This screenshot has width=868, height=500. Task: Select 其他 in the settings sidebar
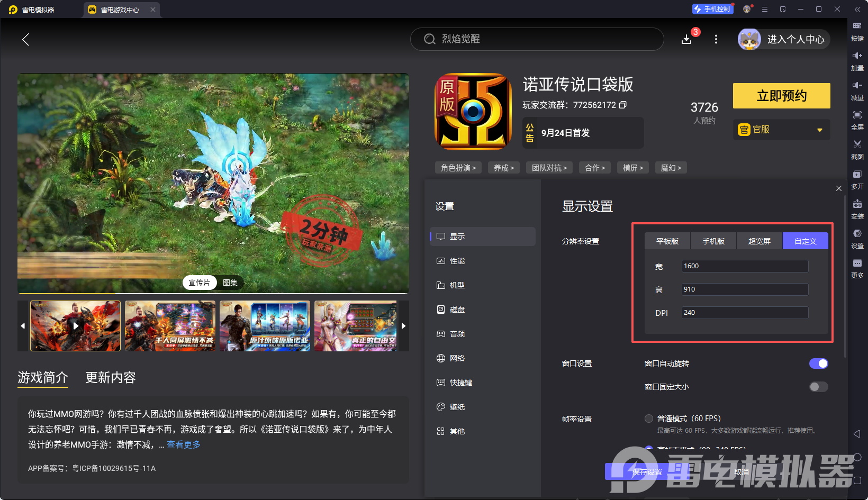pos(483,431)
